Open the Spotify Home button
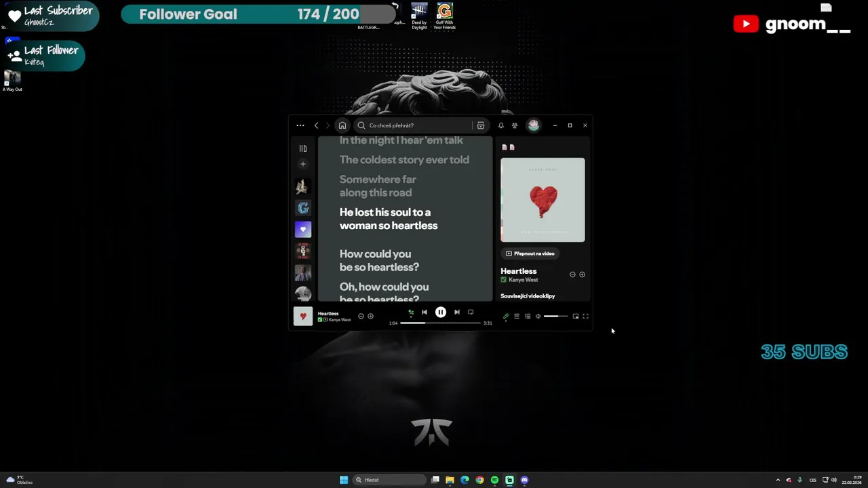868x488 pixels. 342,125
